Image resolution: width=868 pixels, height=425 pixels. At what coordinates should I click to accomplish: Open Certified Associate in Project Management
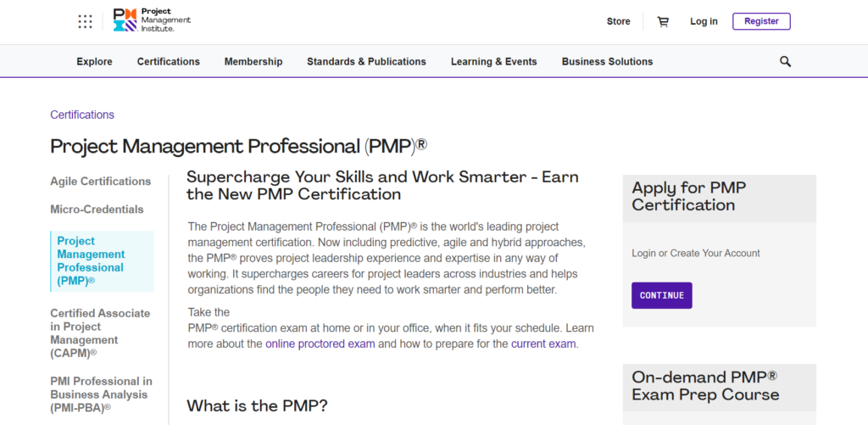point(100,333)
